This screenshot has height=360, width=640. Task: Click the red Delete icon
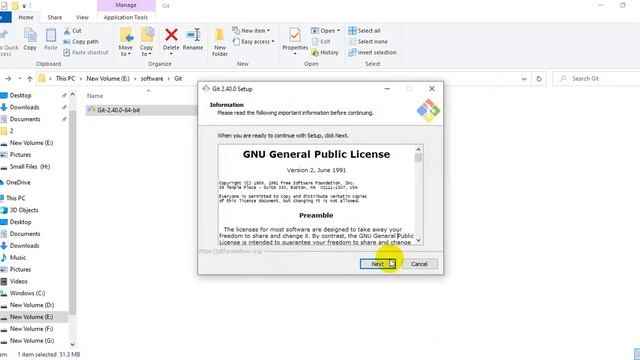(171, 35)
